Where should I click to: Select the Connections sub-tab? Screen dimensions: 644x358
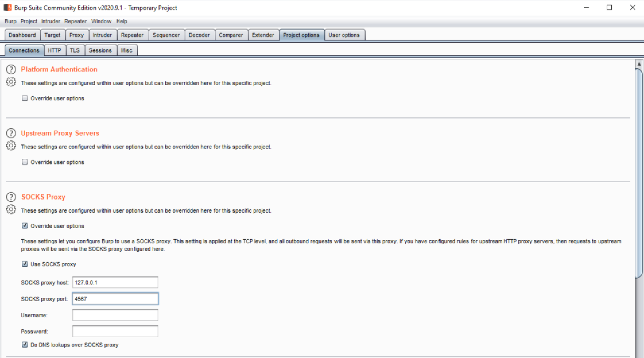(24, 50)
